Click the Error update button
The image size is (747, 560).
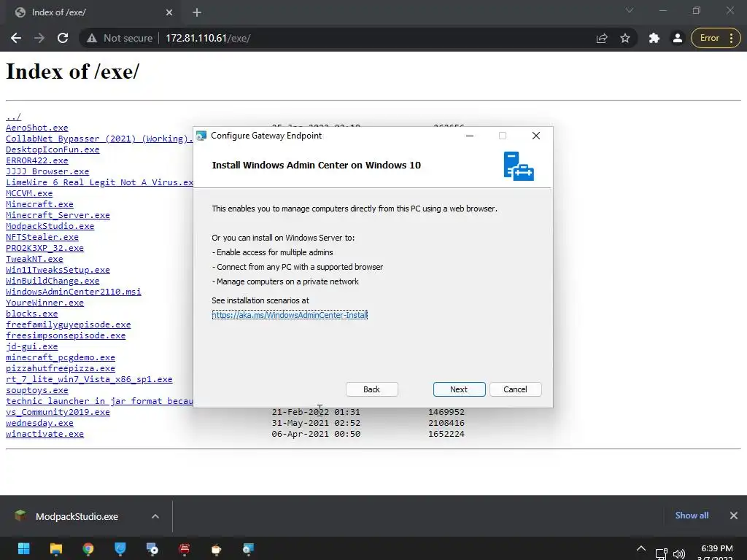pos(709,38)
